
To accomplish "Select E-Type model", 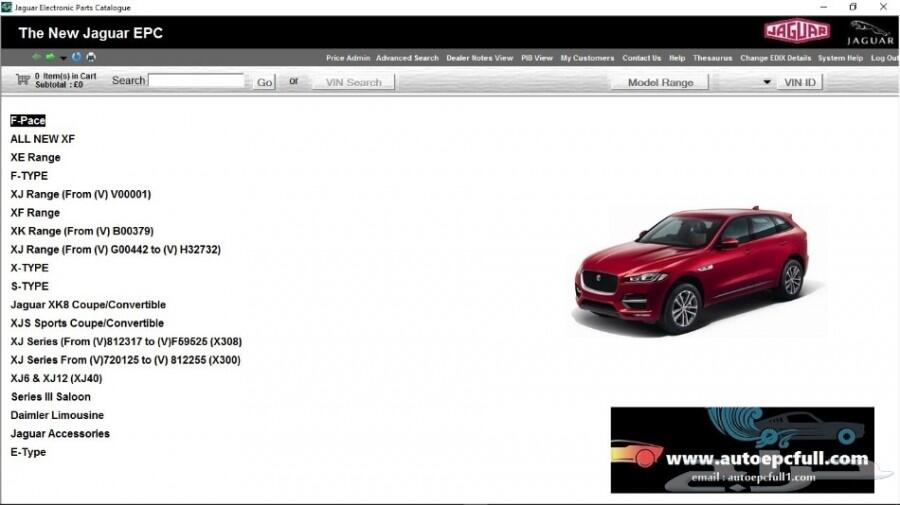I will tap(28, 452).
